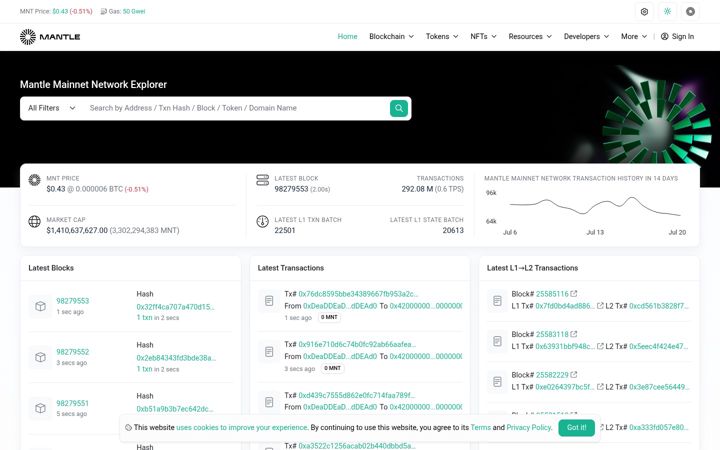Open the Terms link
This screenshot has width=720, height=450.
[480, 428]
